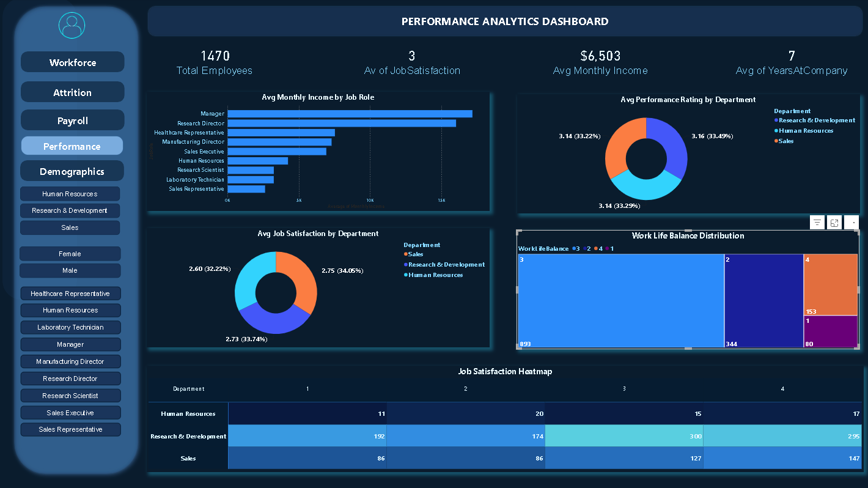The width and height of the screenshot is (868, 488).
Task: Select Sales Executive job role slicer
Action: coord(70,413)
